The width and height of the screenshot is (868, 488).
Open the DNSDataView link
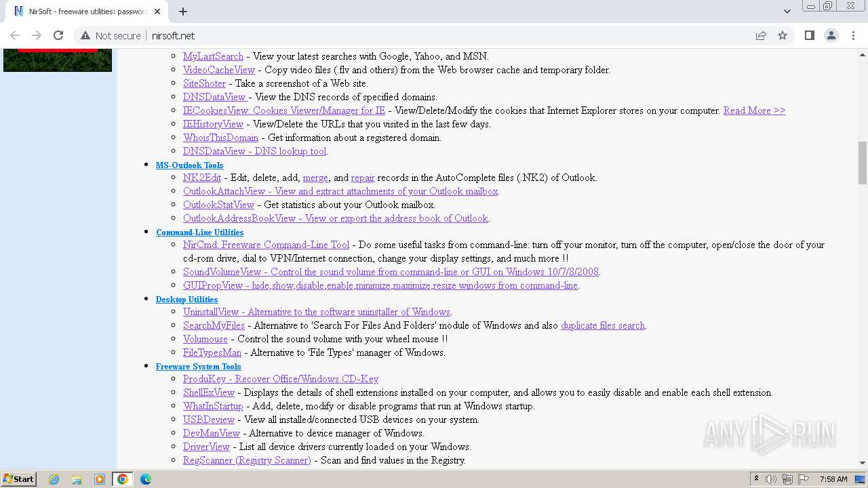[x=214, y=97]
